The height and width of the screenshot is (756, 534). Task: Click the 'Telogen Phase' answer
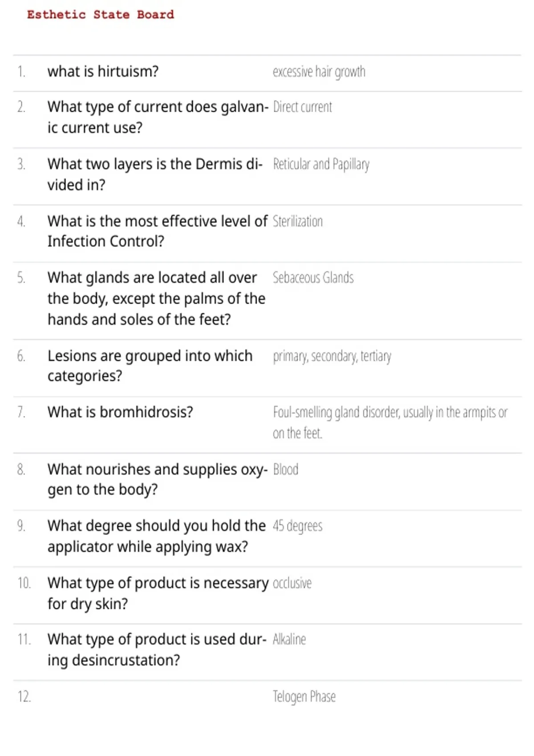304,696
